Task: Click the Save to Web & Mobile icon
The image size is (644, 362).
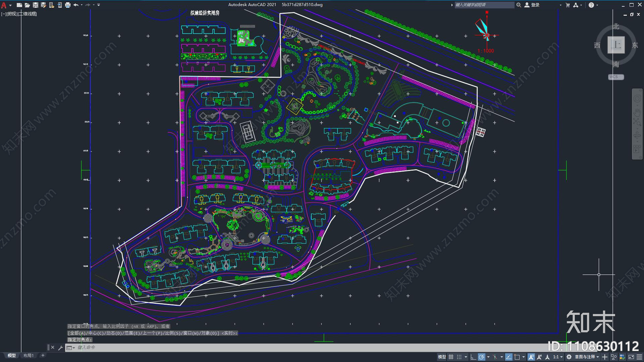Action: click(x=60, y=5)
